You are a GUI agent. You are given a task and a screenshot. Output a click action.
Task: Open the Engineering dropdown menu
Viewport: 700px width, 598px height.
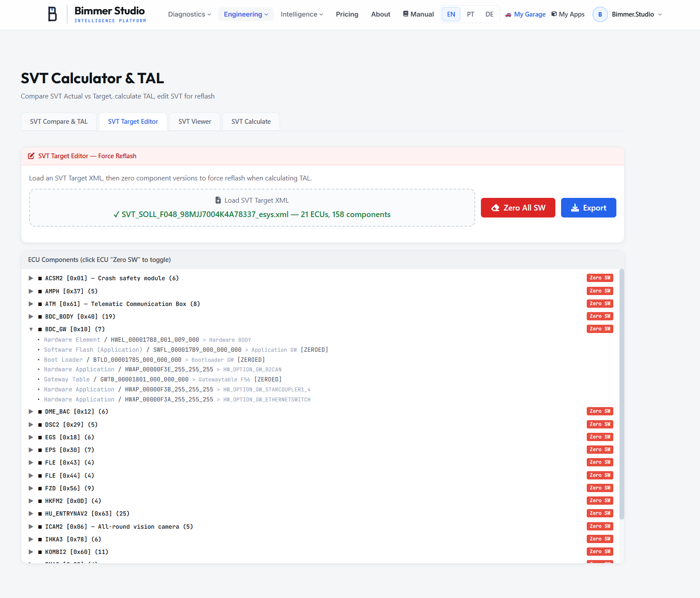246,14
